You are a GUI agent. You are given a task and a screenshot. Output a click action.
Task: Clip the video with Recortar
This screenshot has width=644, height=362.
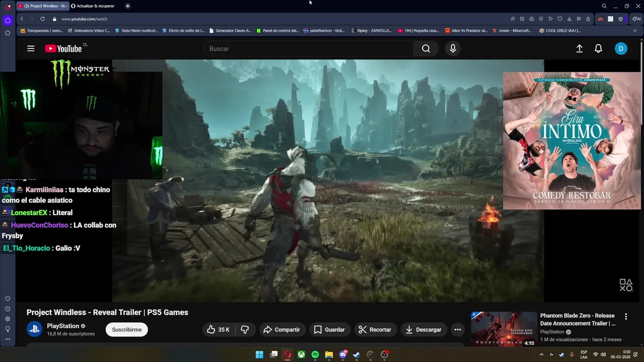coord(375,330)
